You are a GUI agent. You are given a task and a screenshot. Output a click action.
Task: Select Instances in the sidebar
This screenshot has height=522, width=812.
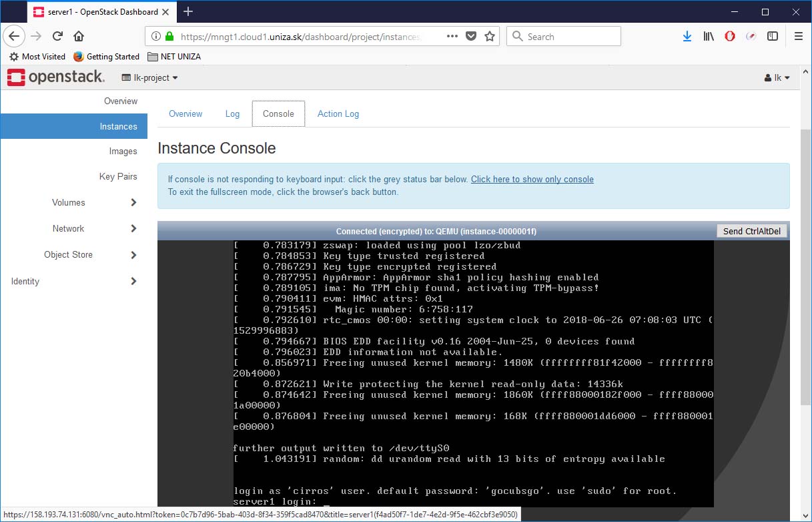coord(73,126)
